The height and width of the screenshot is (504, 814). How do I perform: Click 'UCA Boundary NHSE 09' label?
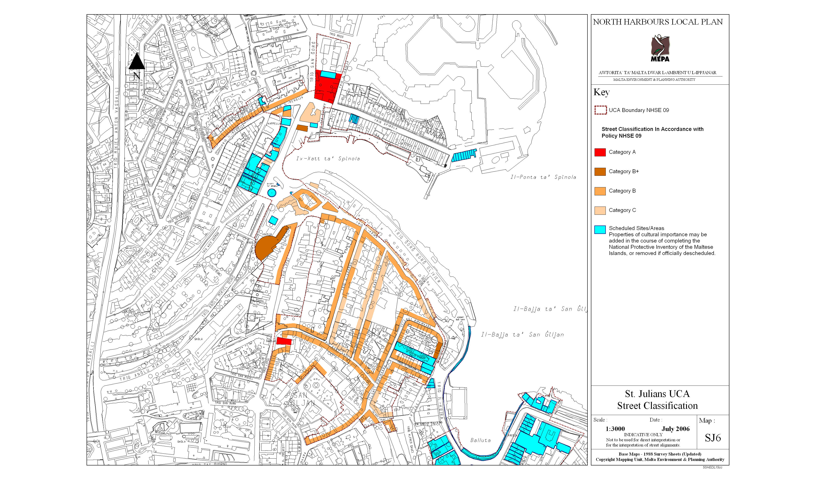click(639, 110)
